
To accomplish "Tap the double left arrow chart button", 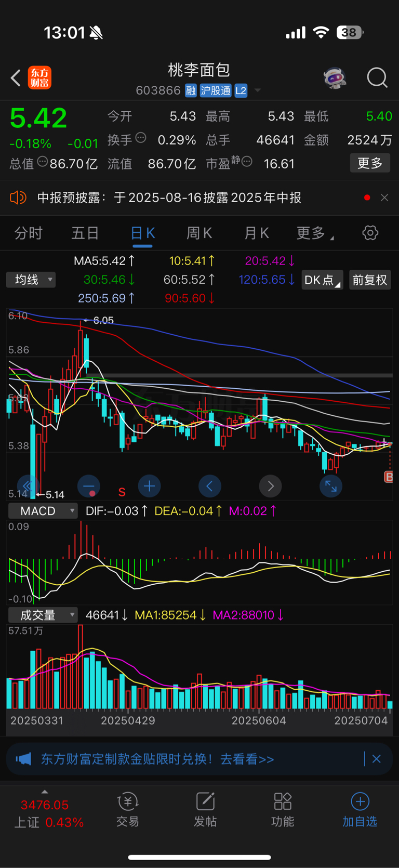I will pyautogui.click(x=28, y=486).
